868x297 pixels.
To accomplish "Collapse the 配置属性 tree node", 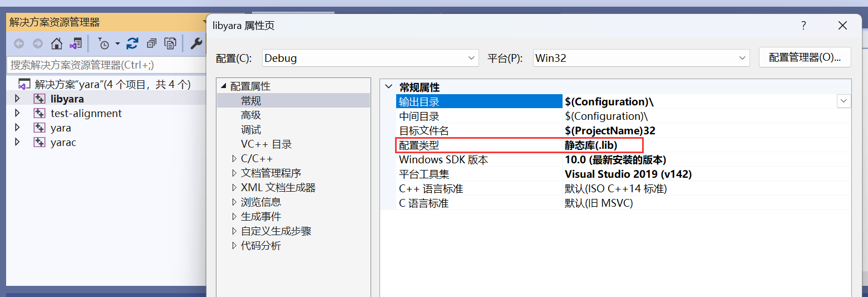I will (224, 86).
